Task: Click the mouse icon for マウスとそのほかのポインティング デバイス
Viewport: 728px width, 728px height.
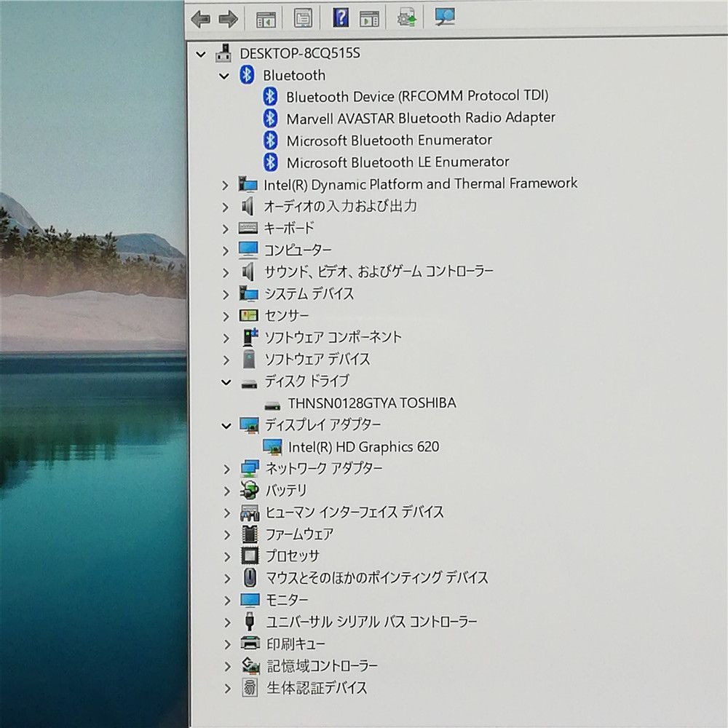Action: (250, 578)
